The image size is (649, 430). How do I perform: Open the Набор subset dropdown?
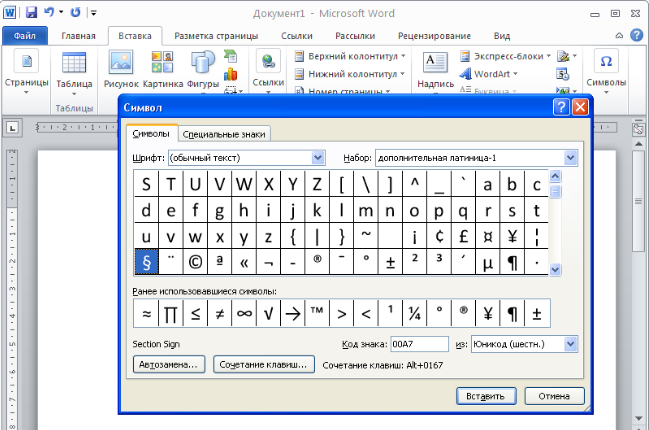tap(570, 158)
